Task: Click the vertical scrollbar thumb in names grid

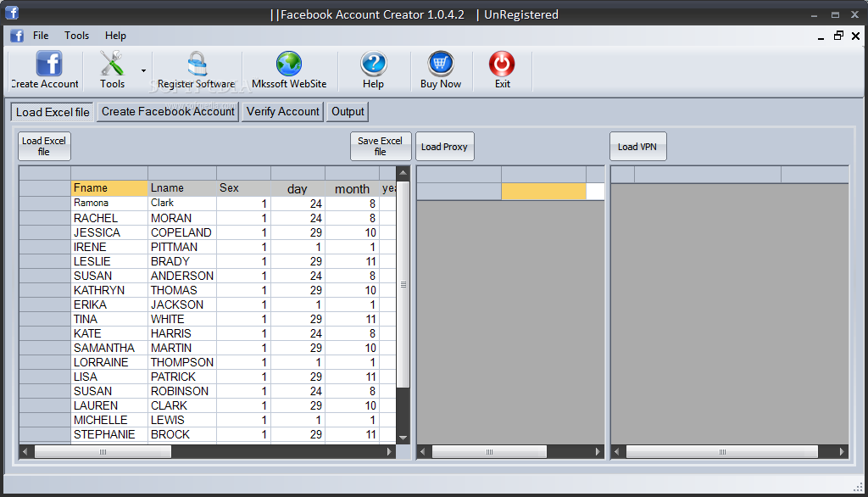Action: pos(403,284)
